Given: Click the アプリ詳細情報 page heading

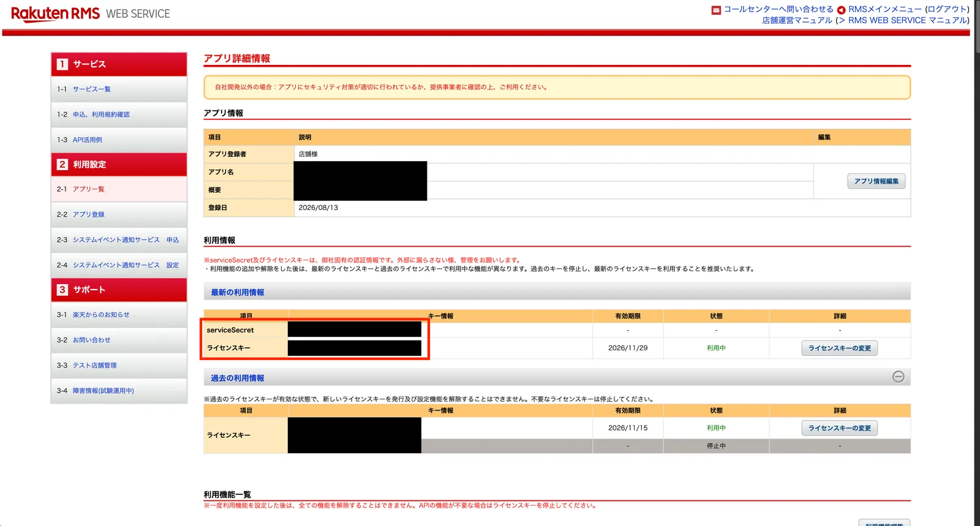Looking at the screenshot, I should (x=237, y=59).
